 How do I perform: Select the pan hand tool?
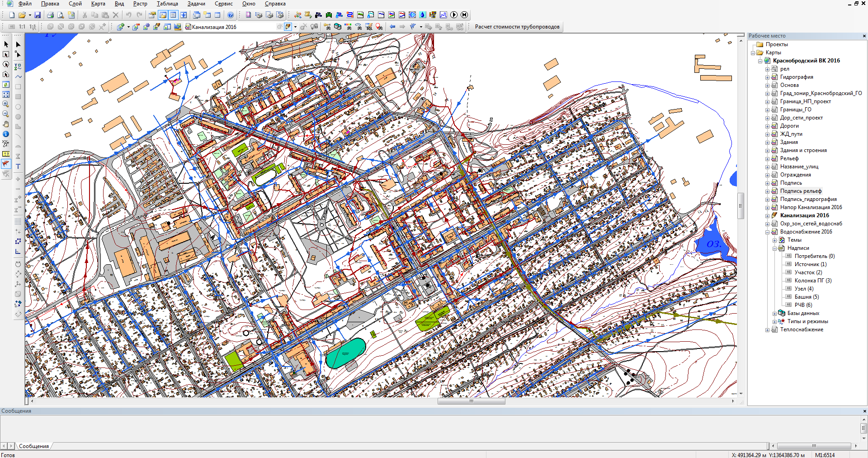pyautogui.click(x=6, y=124)
